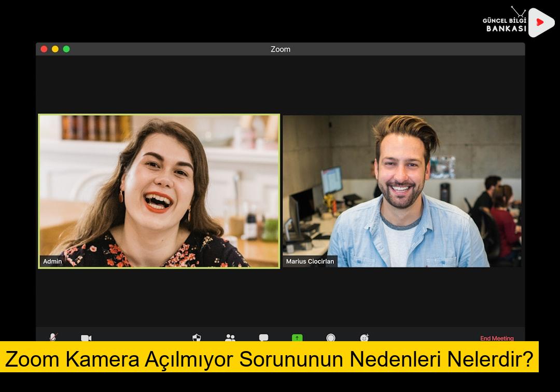Unmute the microphone in Zoom toolbar
This screenshot has height=392, width=560.
pyautogui.click(x=53, y=337)
